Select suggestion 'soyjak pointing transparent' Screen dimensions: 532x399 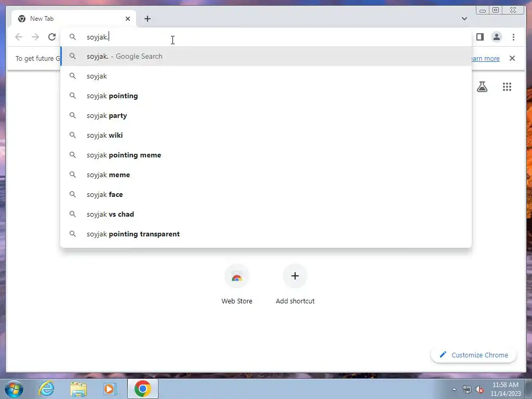[266, 234]
